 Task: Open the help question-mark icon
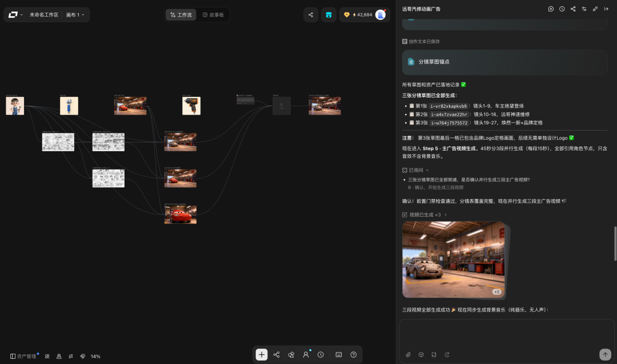354,354
